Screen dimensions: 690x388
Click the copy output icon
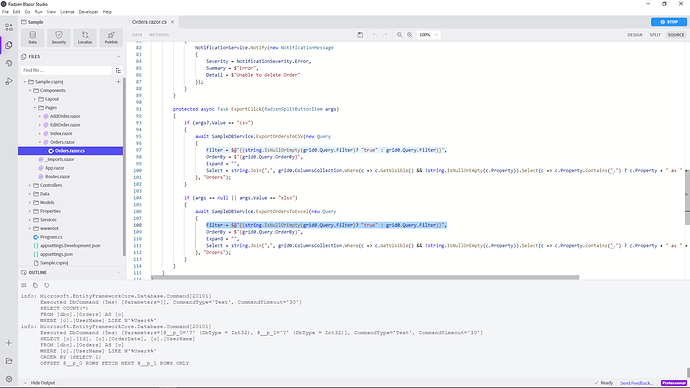tap(35, 286)
